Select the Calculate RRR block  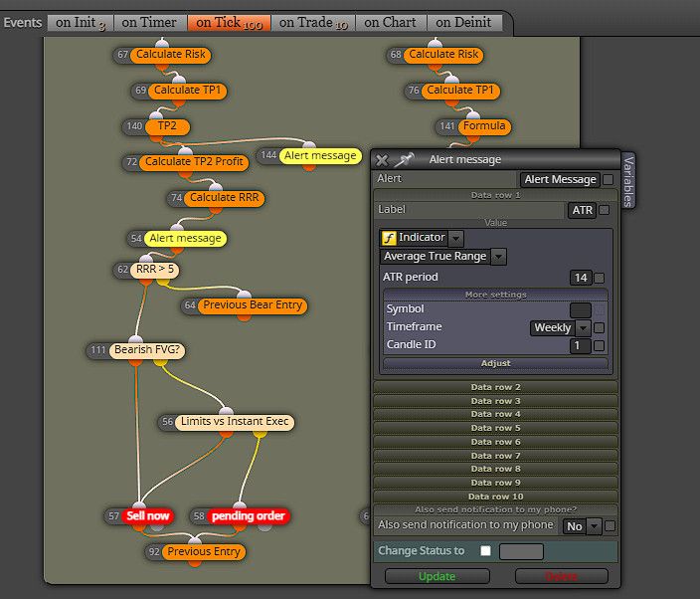pos(224,198)
